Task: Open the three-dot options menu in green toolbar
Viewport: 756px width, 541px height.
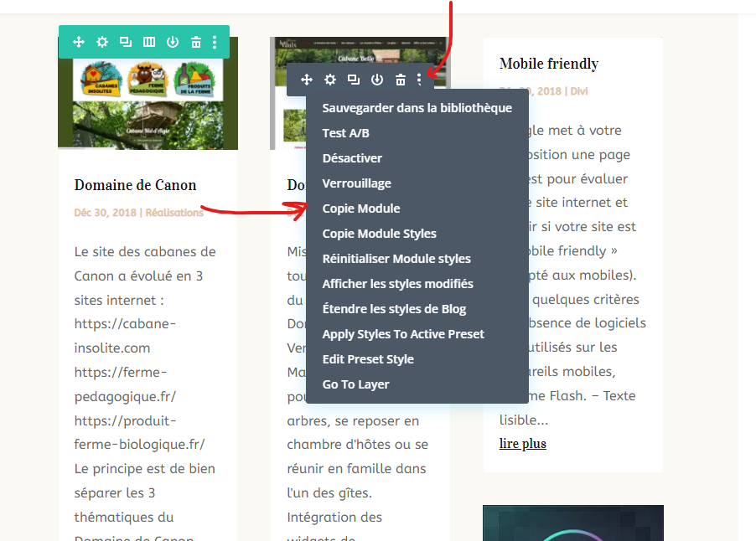Action: [x=215, y=42]
